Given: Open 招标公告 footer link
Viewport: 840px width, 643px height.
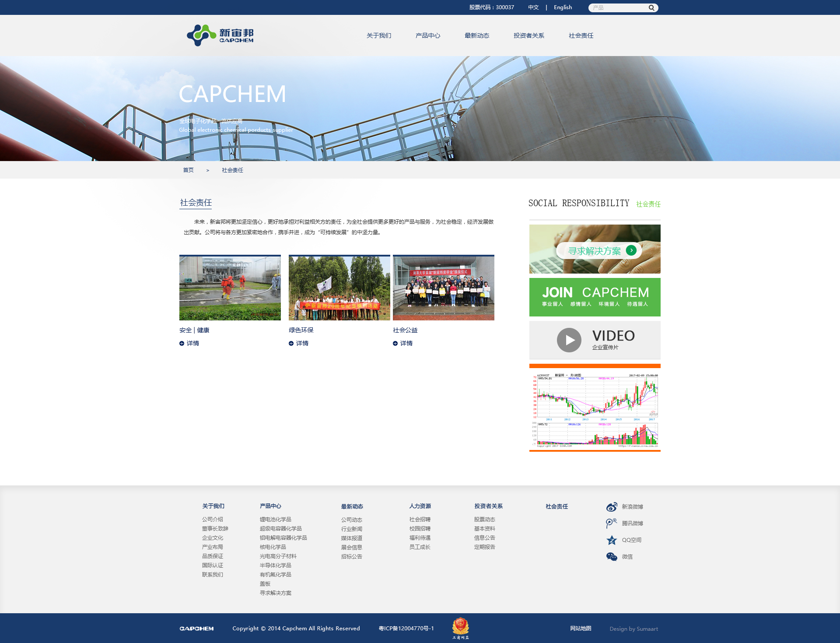Looking at the screenshot, I should [x=352, y=557].
